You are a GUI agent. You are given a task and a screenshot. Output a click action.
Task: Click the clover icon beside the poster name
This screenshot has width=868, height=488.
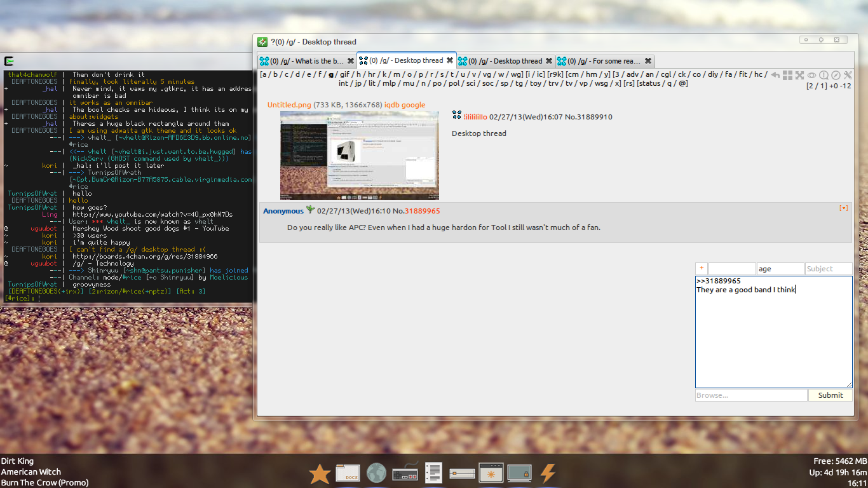456,115
